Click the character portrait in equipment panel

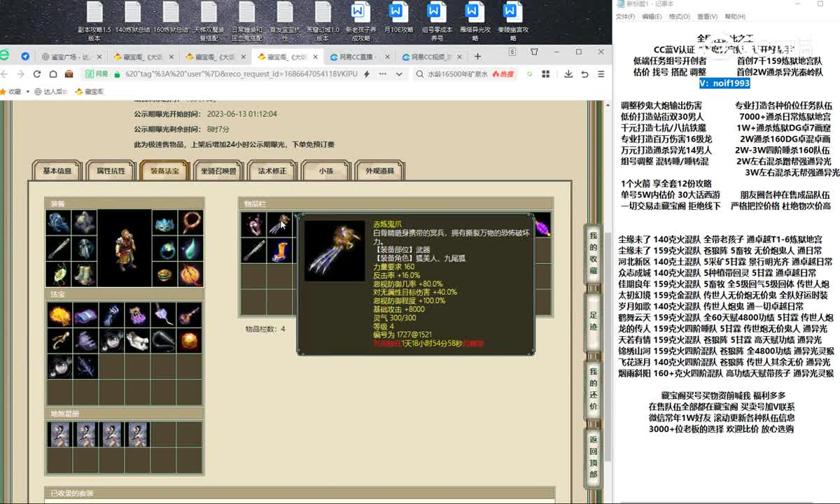[x=125, y=248]
